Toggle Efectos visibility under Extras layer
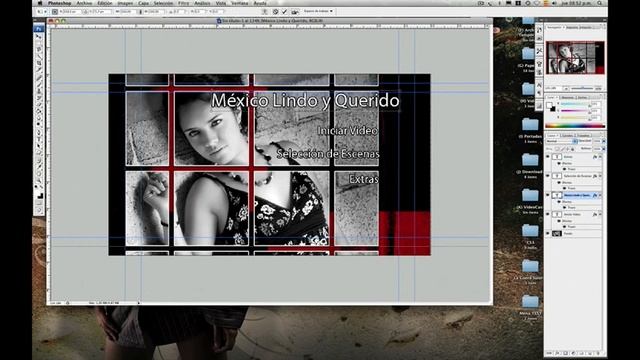Image resolution: width=640 pixels, height=360 pixels. pyautogui.click(x=559, y=163)
